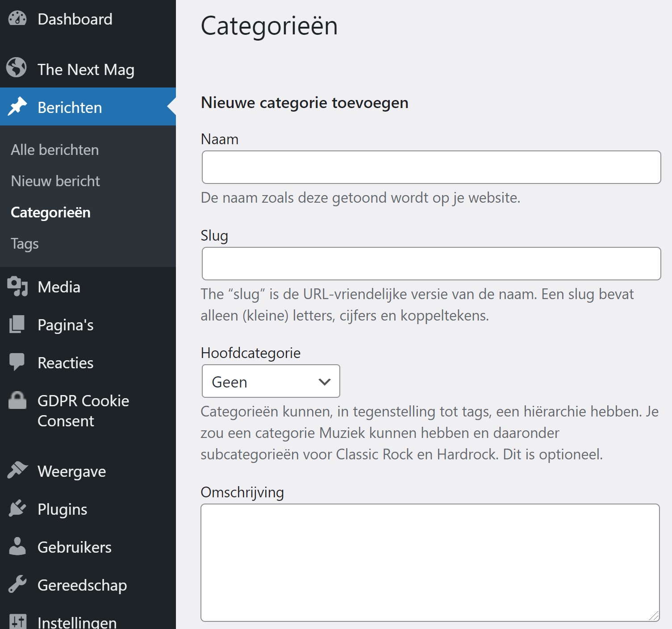This screenshot has width=672, height=629.
Task: Click text 'De naam zoals deze getoond wordt'
Action: pos(314,198)
